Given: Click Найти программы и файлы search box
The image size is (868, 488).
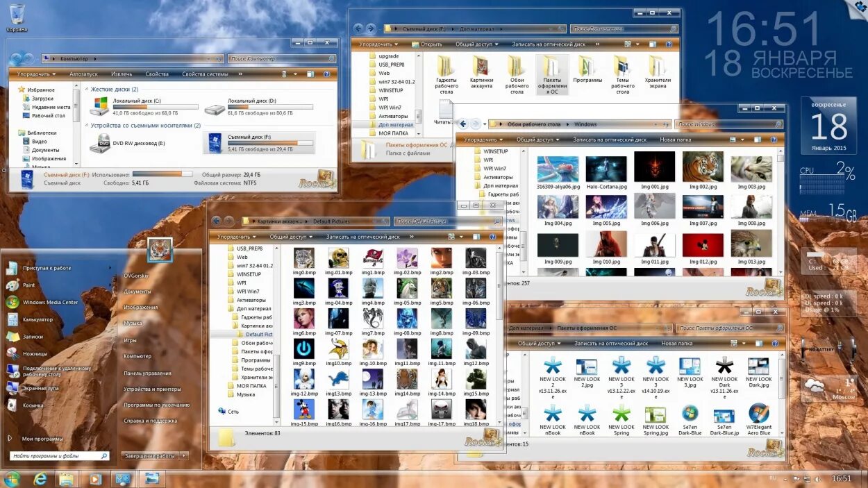Looking at the screenshot, I should tap(60, 456).
